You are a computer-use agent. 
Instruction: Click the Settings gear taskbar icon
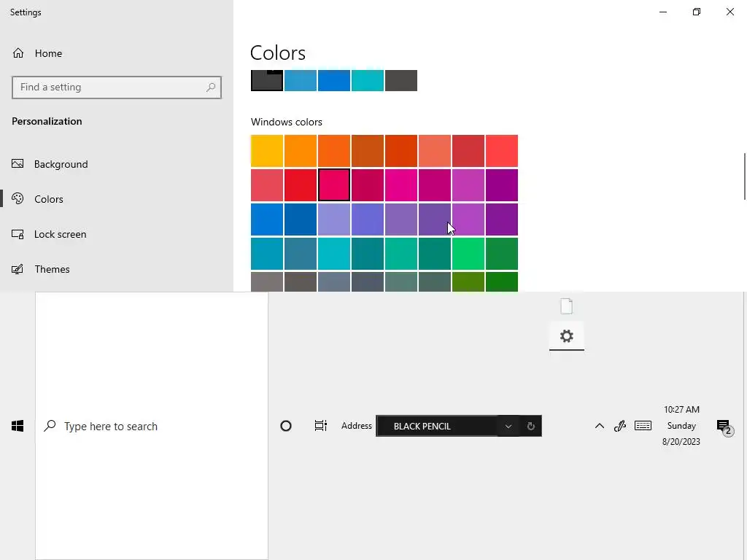[x=567, y=336]
